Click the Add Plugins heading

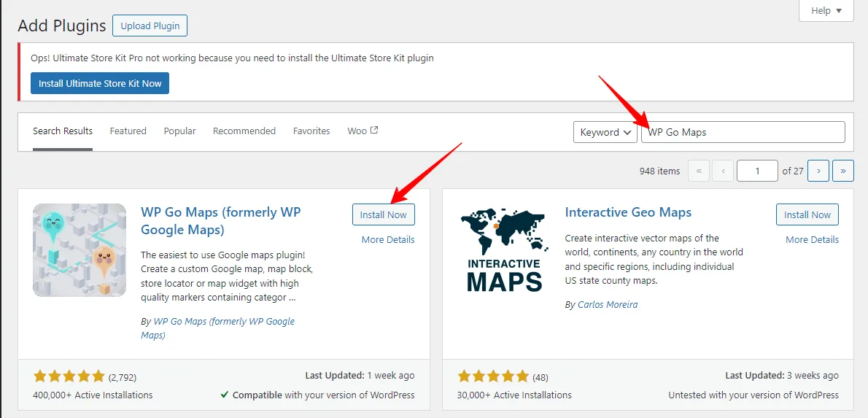click(x=62, y=26)
